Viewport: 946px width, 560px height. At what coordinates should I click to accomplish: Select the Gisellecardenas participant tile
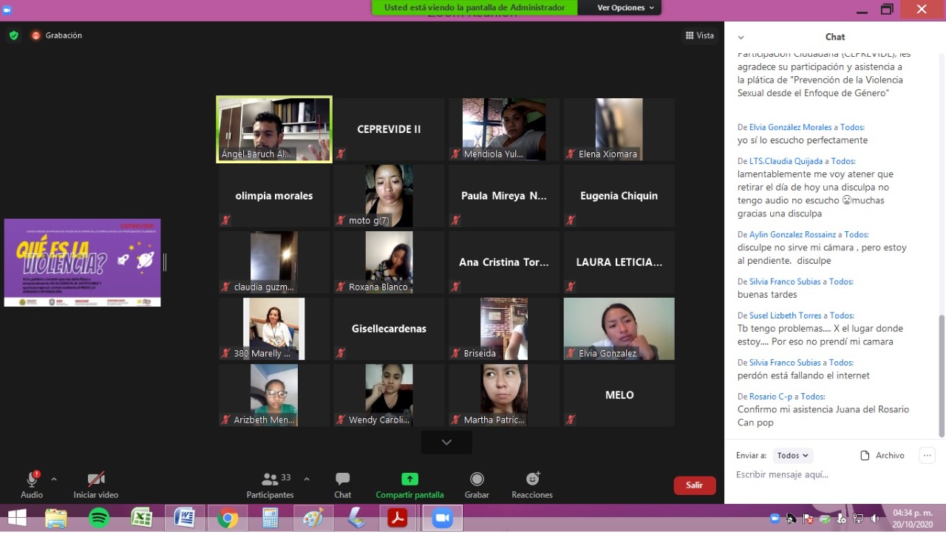(x=389, y=329)
